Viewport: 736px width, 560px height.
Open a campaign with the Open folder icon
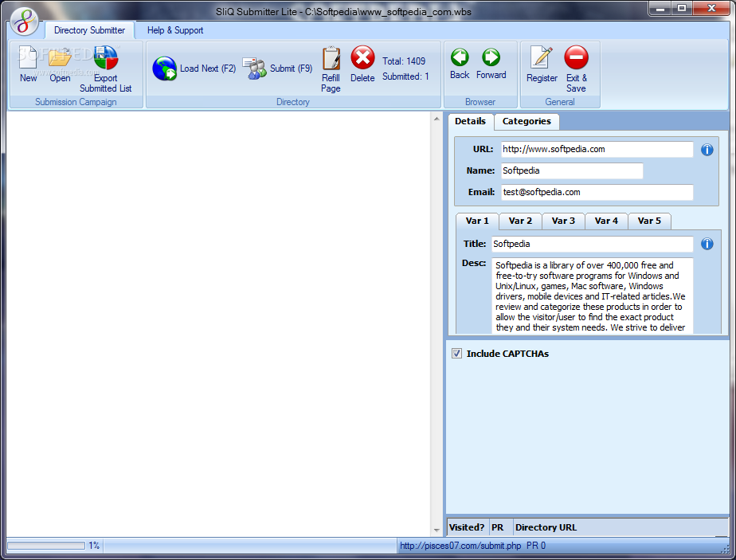[x=60, y=58]
